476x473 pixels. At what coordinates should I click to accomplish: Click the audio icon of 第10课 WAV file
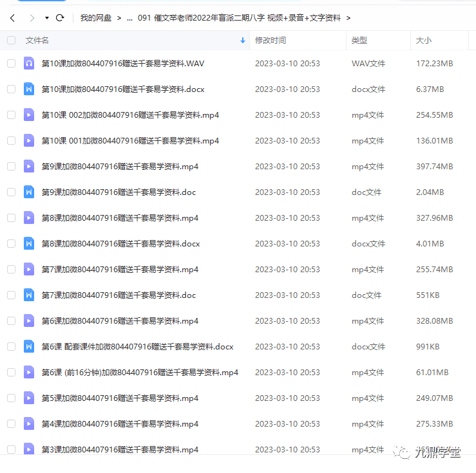(x=29, y=64)
